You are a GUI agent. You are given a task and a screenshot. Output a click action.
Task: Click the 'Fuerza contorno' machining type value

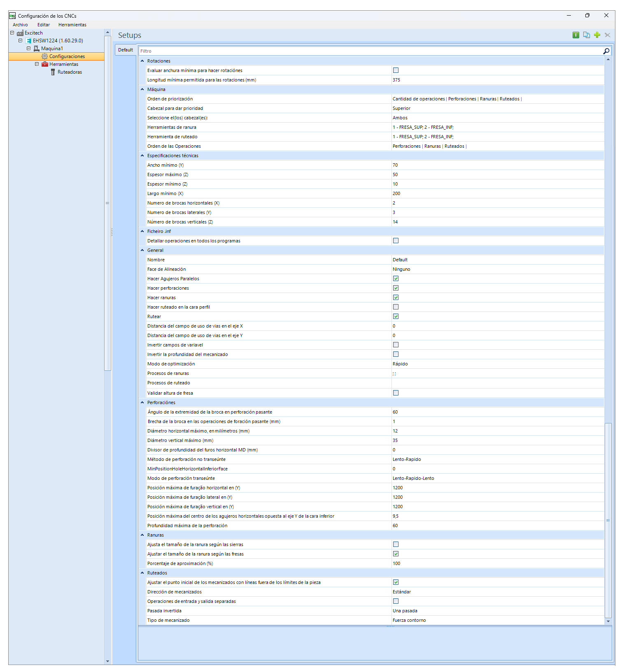pyautogui.click(x=409, y=620)
